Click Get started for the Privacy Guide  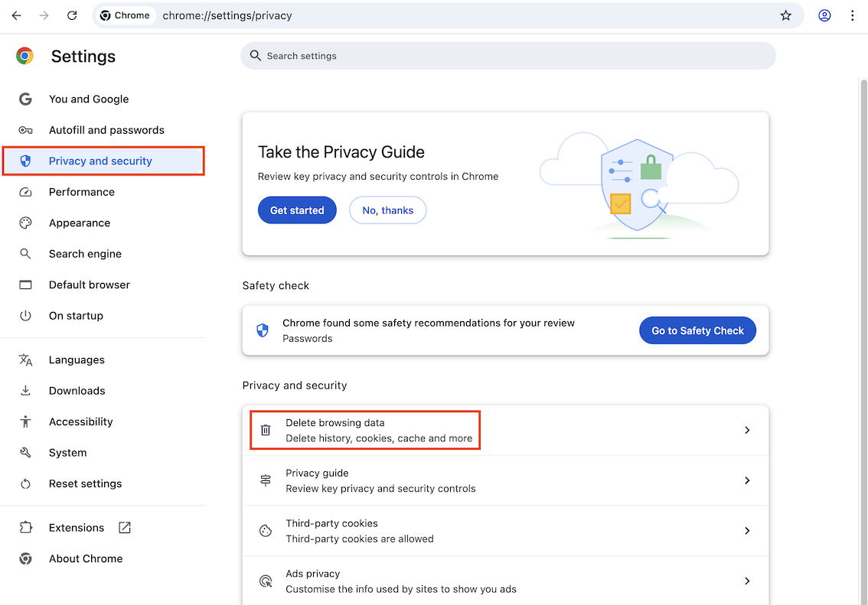point(297,210)
